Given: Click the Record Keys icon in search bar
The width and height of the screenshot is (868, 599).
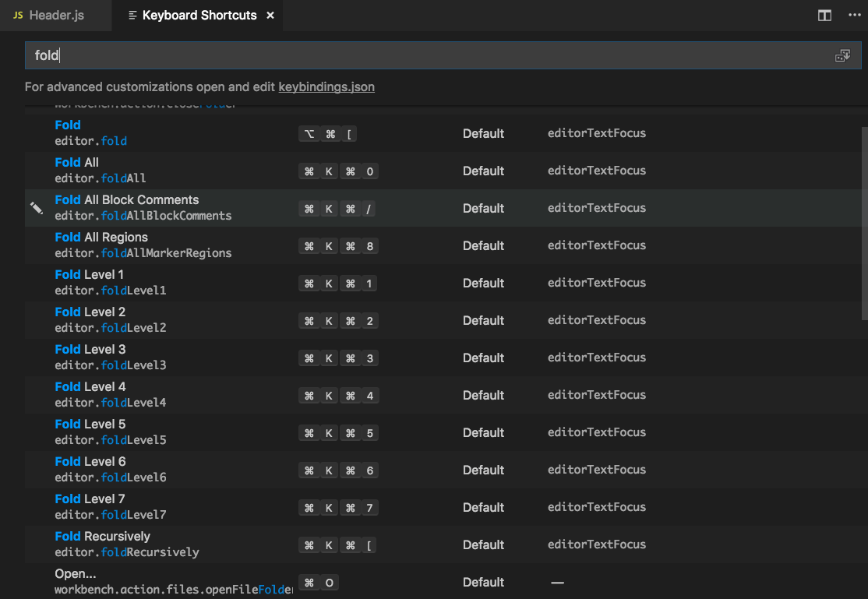Looking at the screenshot, I should click(x=842, y=55).
